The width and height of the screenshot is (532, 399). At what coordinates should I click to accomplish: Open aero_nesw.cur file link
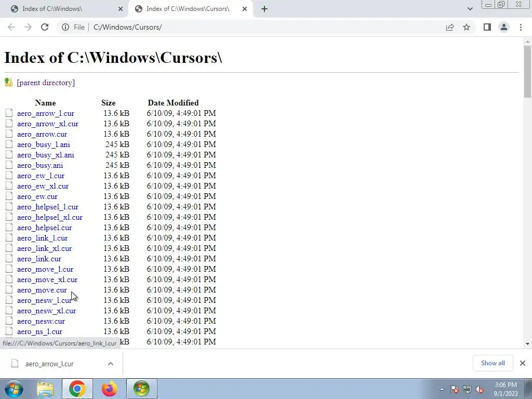41,321
